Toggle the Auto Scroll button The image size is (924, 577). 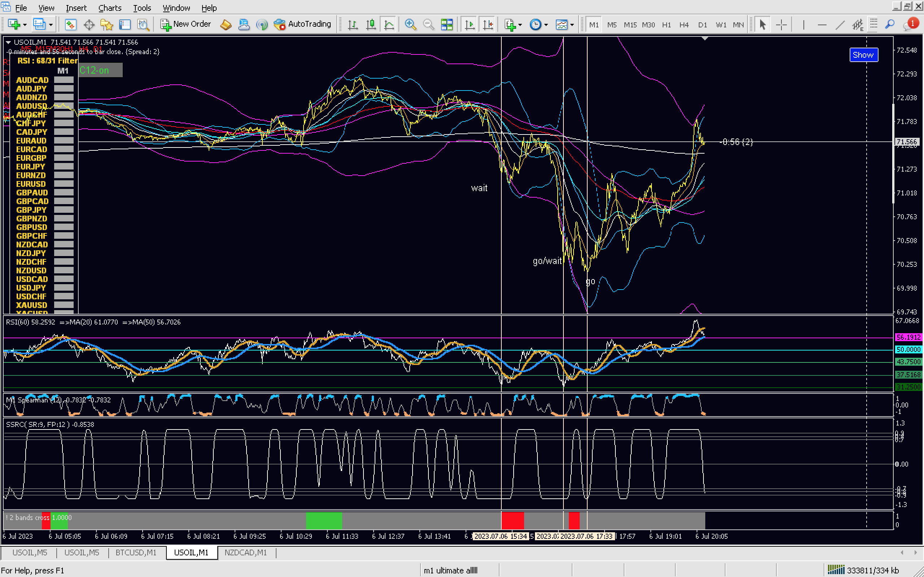click(470, 25)
